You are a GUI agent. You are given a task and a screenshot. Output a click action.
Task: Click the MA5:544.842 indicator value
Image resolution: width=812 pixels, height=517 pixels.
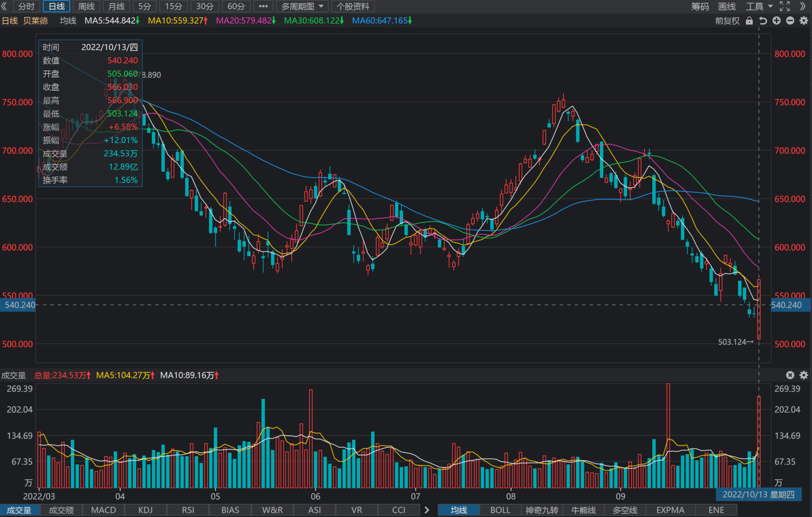pos(112,20)
